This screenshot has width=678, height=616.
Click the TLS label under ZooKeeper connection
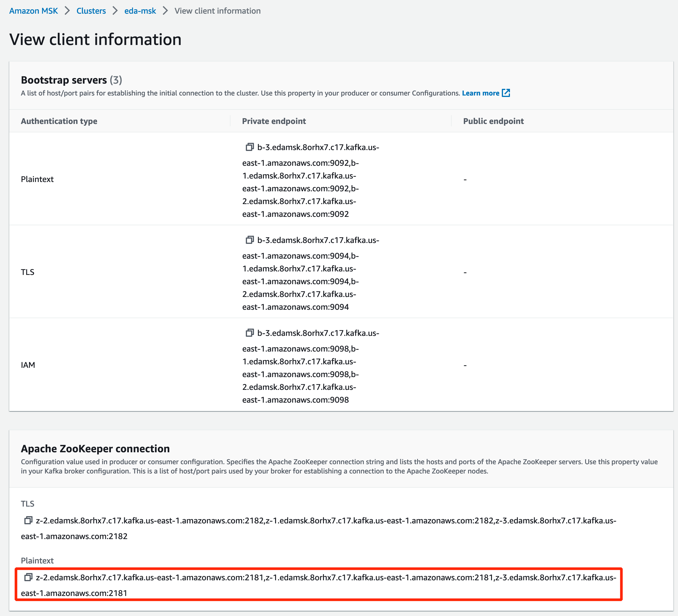click(x=28, y=504)
